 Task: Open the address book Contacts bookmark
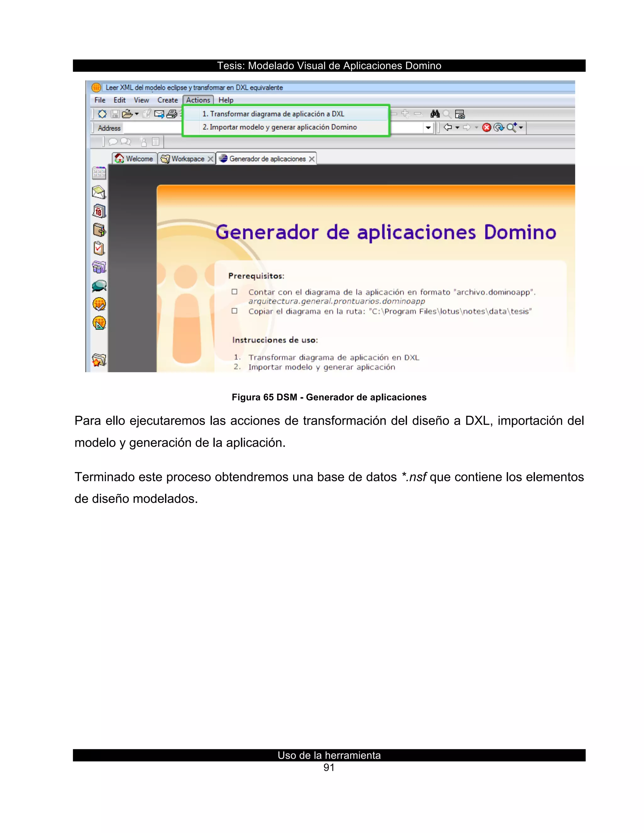pos(99,229)
